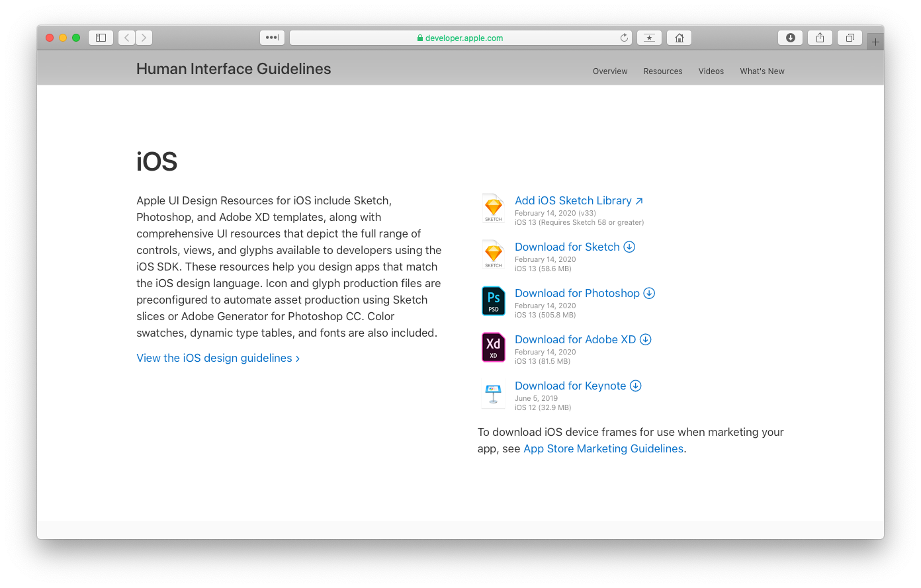Reload the page using refresh icon
This screenshot has height=588, width=921.
pos(624,38)
